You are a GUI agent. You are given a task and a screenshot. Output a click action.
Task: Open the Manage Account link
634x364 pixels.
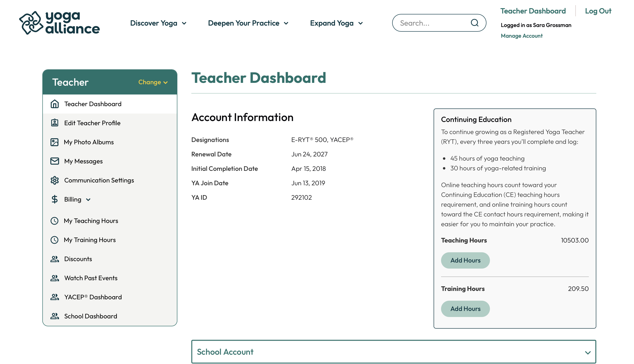coord(522,36)
